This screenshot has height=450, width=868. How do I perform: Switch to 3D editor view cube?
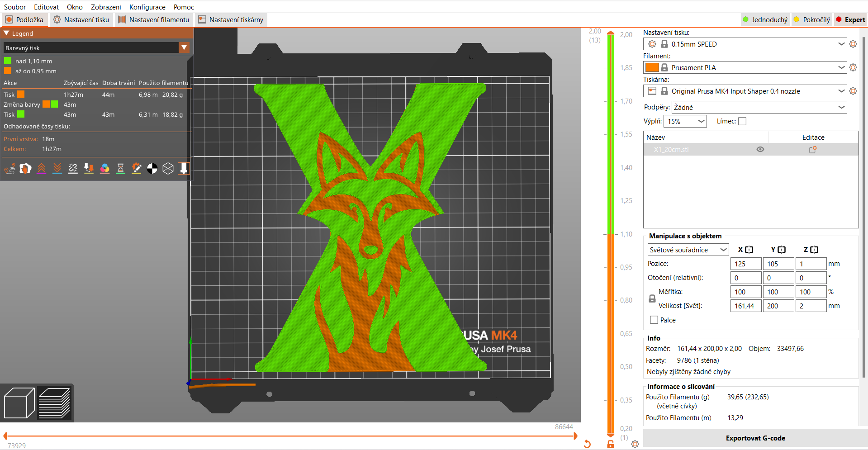[19, 403]
